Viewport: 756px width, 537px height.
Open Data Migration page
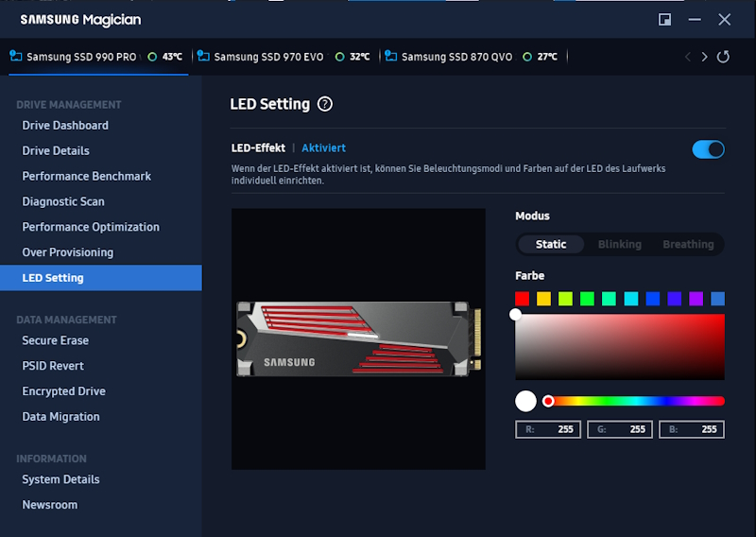(x=60, y=417)
